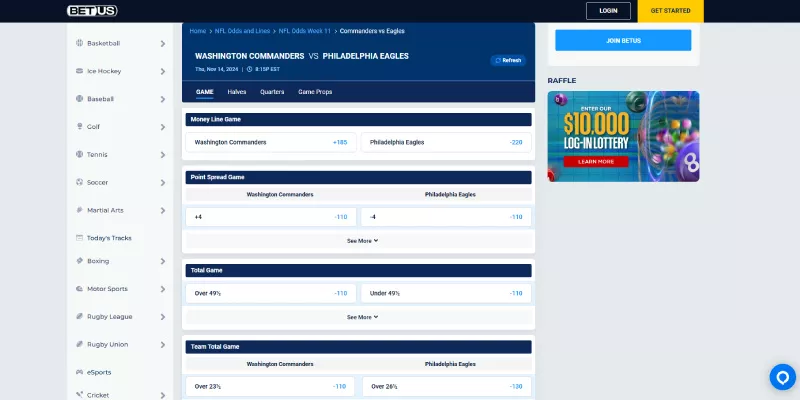Expand the Motor Sports chevron
800x400 pixels.
click(x=163, y=289)
